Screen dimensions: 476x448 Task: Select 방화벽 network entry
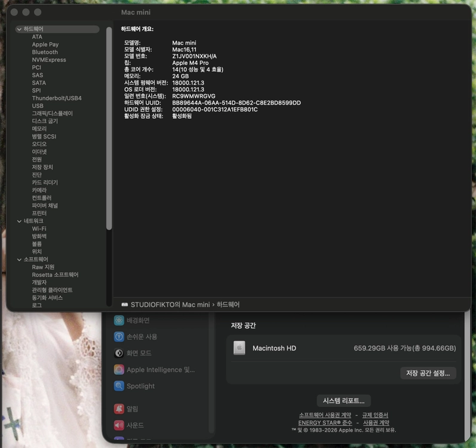[x=39, y=236]
